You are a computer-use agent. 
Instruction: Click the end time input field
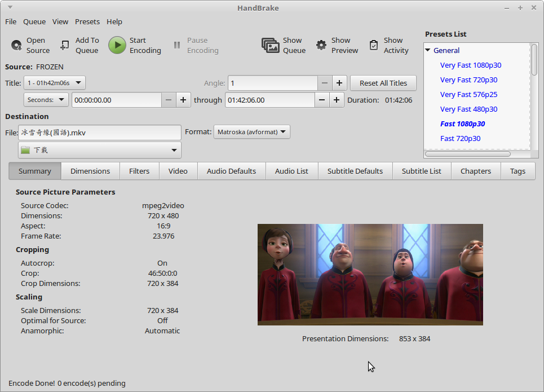pos(270,100)
